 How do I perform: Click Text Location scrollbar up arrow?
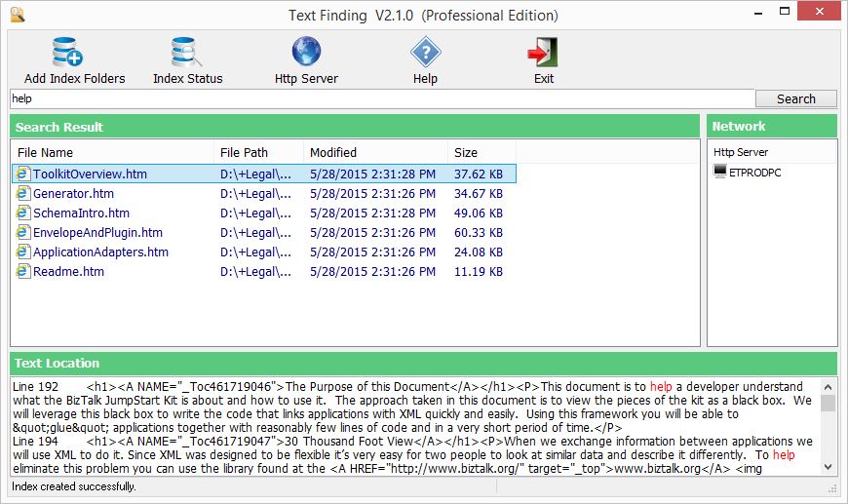tap(828, 386)
